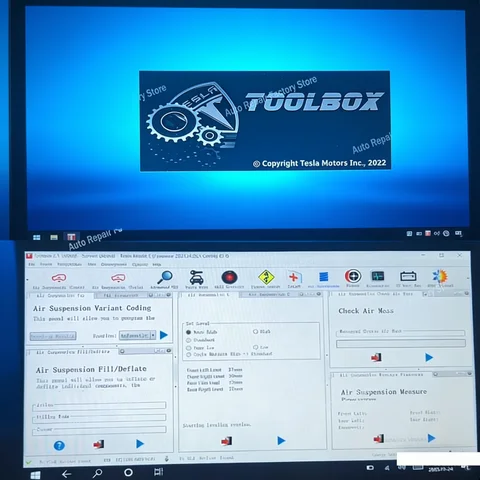The height and width of the screenshot is (480, 480).
Task: Select the magnifying glass toolbar icon
Action: point(165,277)
